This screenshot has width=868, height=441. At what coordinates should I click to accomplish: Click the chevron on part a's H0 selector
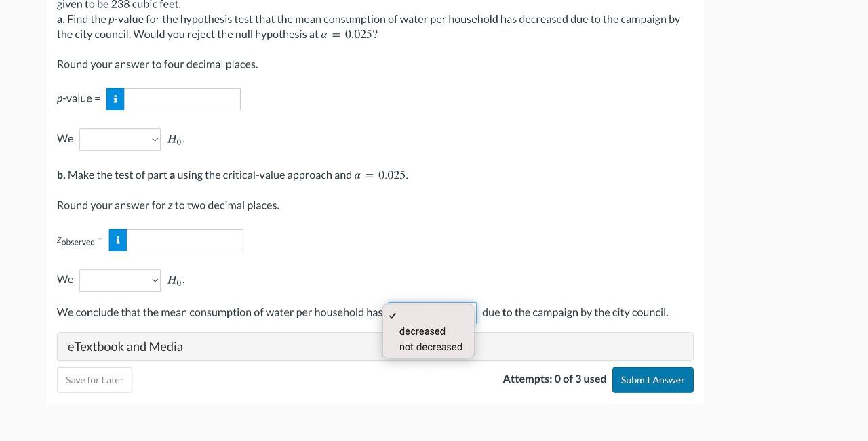154,139
